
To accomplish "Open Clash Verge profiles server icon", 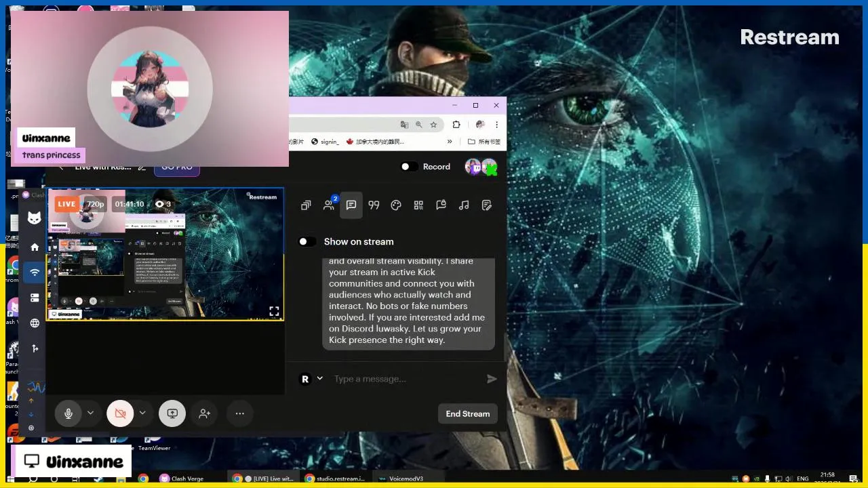I will (x=35, y=298).
